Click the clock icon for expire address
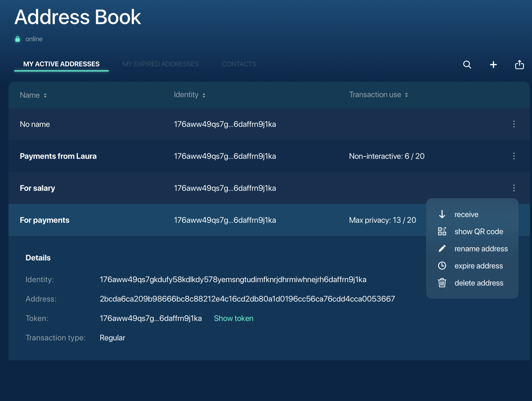Image resolution: width=532 pixels, height=401 pixels. point(442,265)
